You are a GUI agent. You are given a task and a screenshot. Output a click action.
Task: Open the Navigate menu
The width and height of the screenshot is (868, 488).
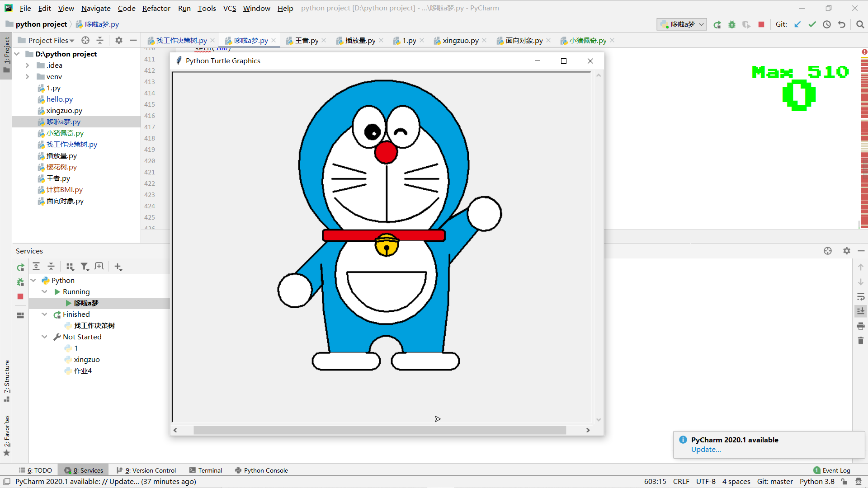coord(96,8)
